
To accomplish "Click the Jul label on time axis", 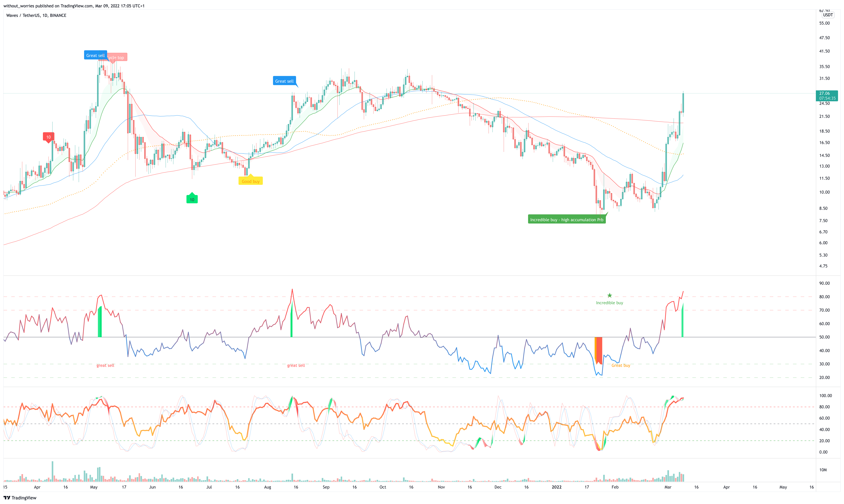I will tap(209, 487).
